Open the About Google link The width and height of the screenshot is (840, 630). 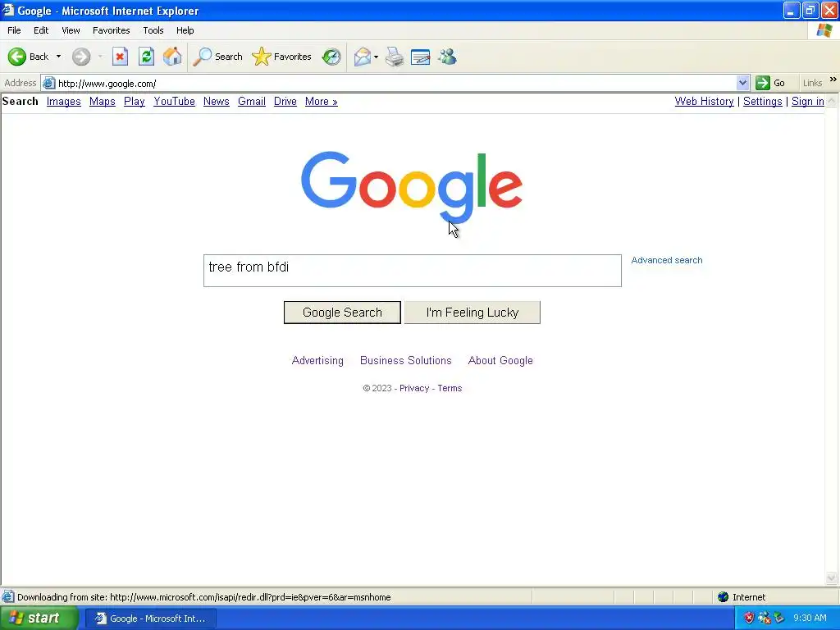pyautogui.click(x=500, y=361)
